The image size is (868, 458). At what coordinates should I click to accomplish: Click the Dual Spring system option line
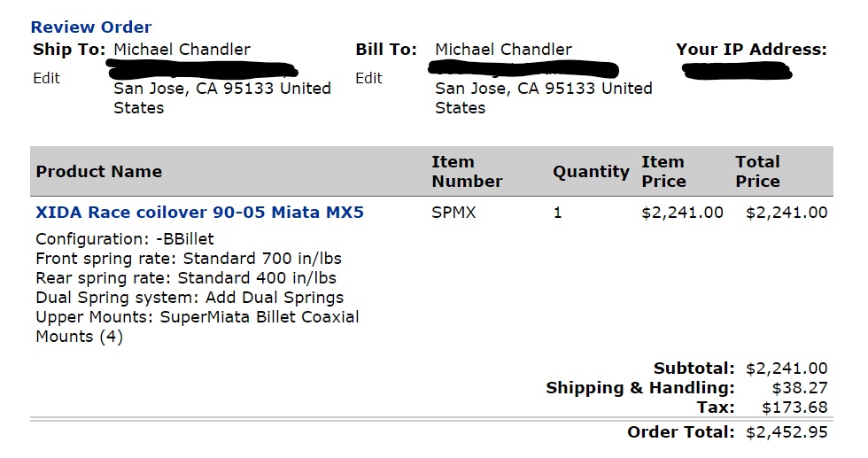(x=190, y=298)
